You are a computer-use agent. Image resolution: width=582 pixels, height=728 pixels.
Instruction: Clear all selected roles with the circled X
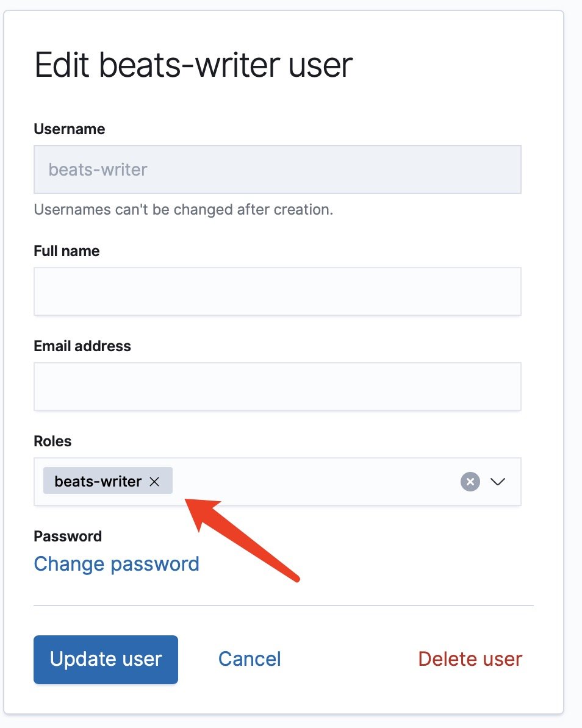[470, 482]
